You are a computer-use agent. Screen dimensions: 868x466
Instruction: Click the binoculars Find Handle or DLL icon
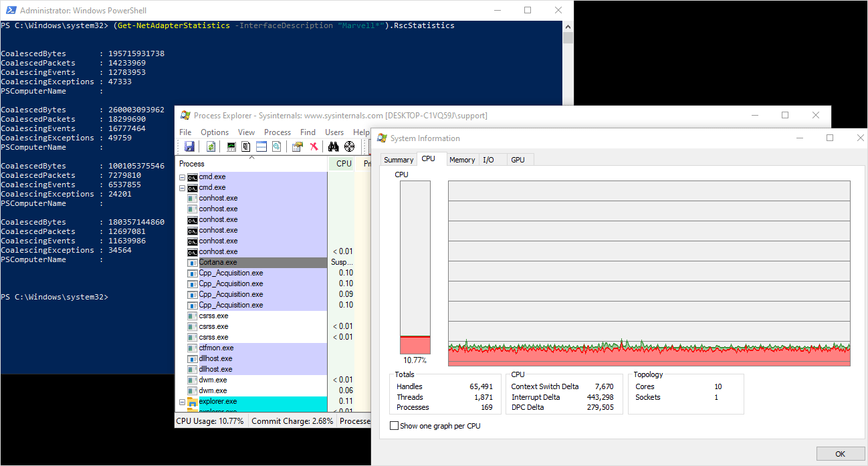click(334, 146)
